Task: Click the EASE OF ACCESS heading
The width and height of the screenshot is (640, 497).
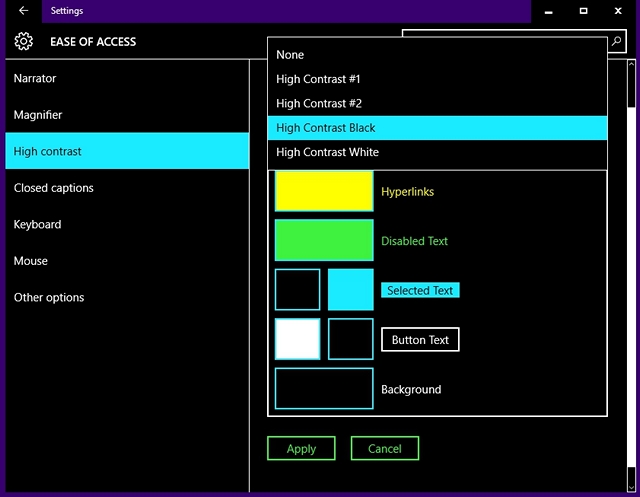Action: (93, 42)
